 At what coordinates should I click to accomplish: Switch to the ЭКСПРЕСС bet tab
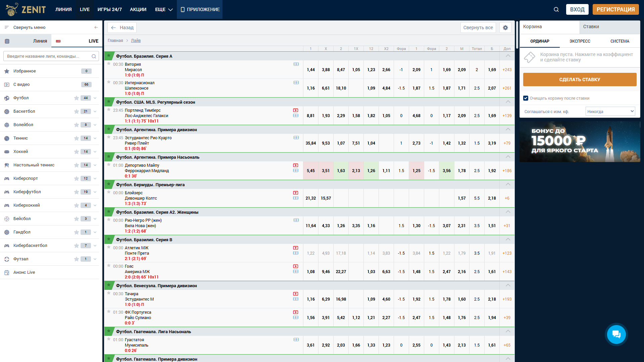[580, 41]
